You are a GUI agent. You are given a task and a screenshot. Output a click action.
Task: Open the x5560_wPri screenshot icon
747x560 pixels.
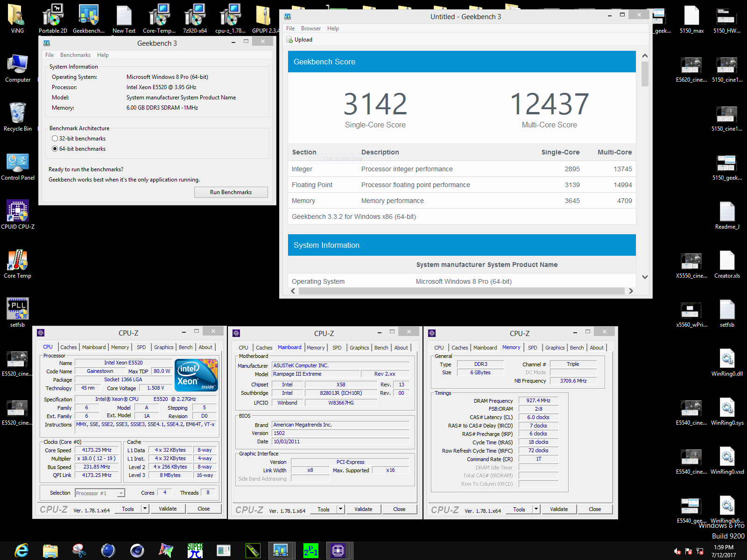pos(691,313)
